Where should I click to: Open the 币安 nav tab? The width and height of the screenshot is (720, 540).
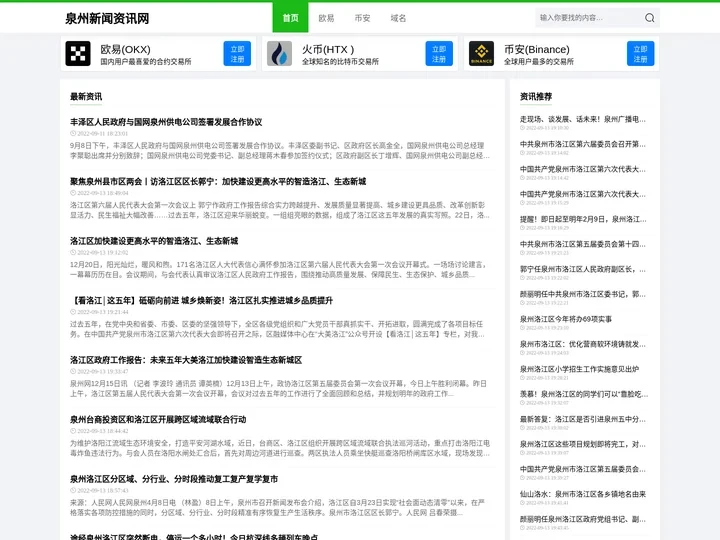(x=362, y=18)
